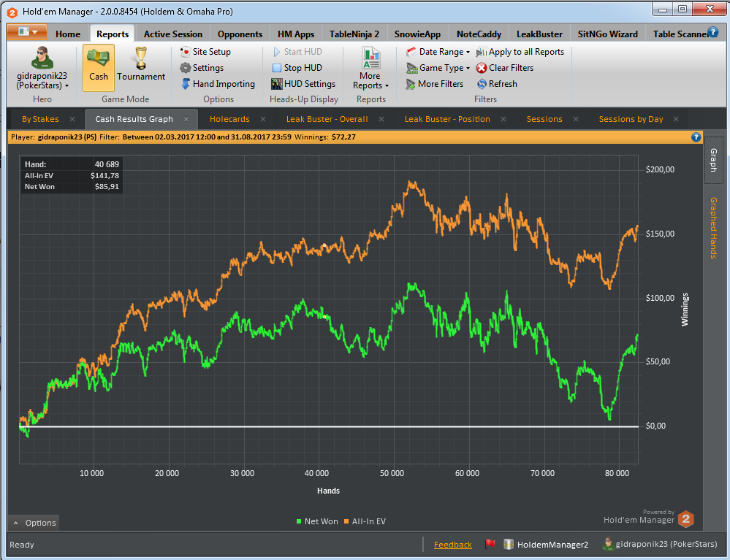Select the Graphed Hands side tab
Screen dimensions: 730x560
tap(714, 228)
